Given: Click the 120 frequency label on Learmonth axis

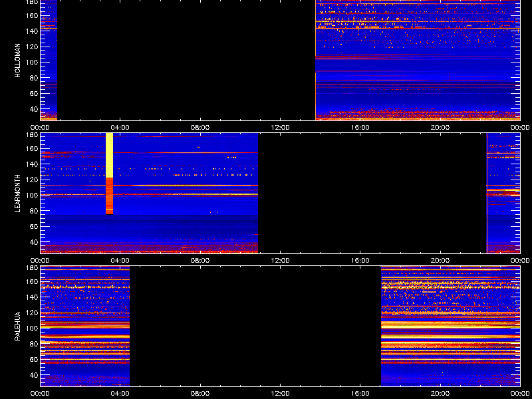Looking at the screenshot, I should pos(33,180).
